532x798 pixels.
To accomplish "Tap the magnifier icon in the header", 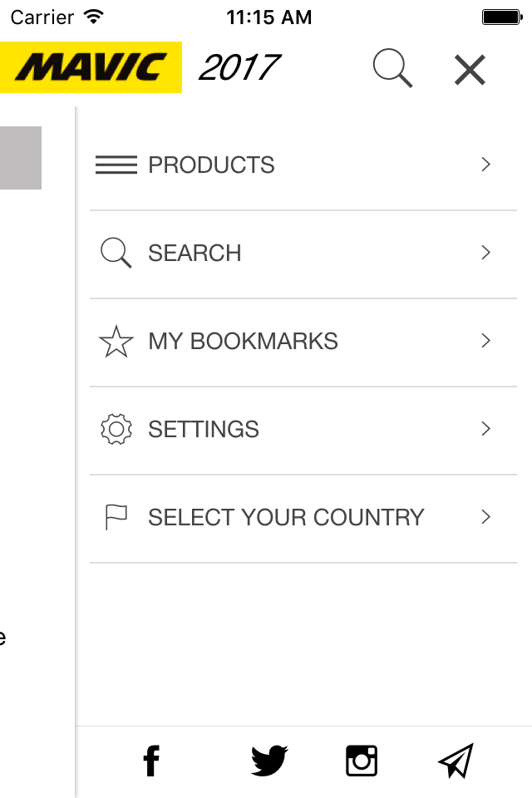I will point(392,68).
